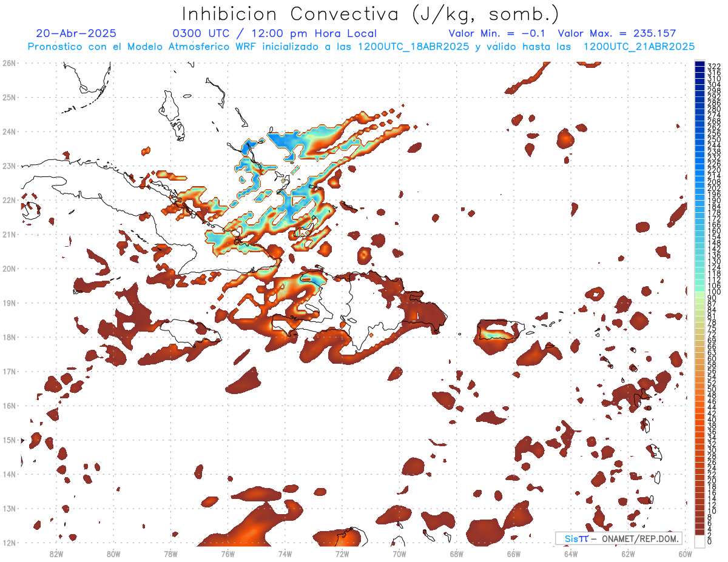Click the 'Valor Min. = -0.1' readout

(x=497, y=34)
